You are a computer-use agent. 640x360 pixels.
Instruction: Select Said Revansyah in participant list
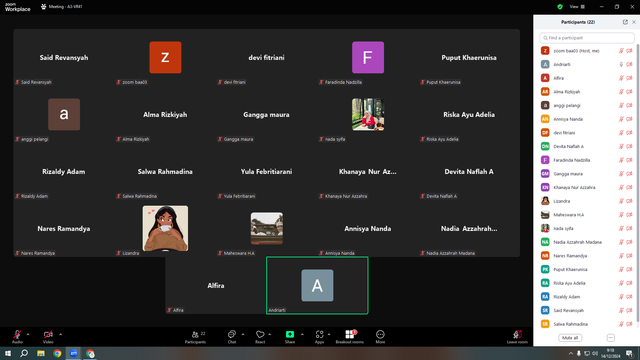[587, 310]
